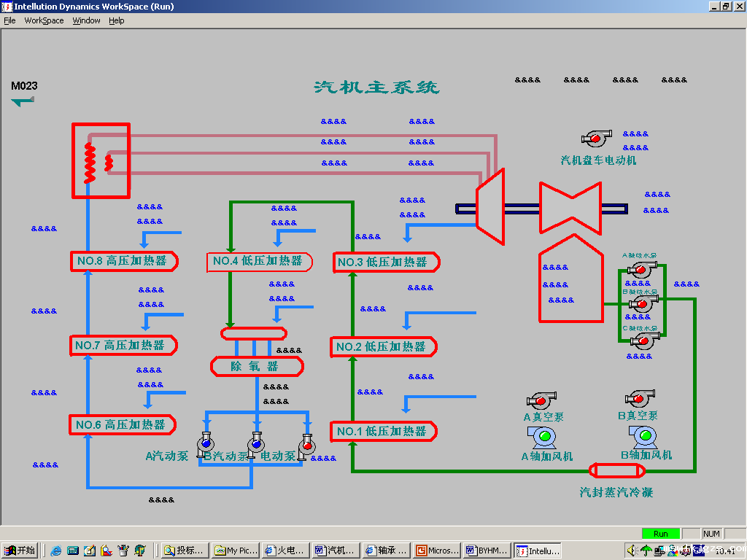Open the File menu
Image resolution: width=747 pixels, height=560 pixels.
pos(9,20)
